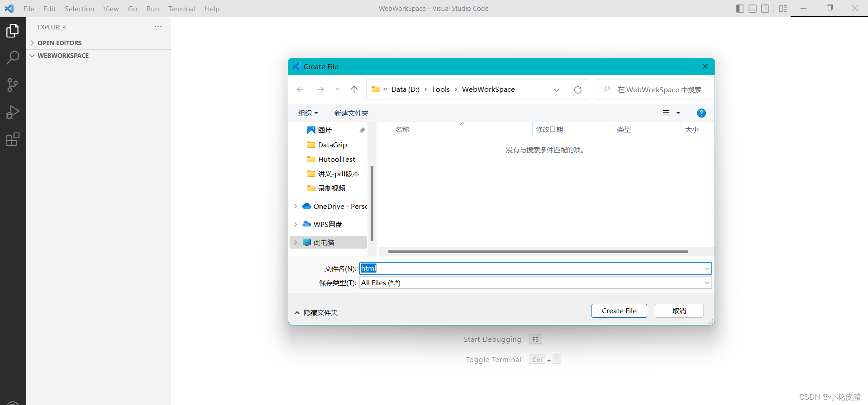This screenshot has width=868, height=405.
Task: Open the Run menu
Action: click(x=153, y=9)
